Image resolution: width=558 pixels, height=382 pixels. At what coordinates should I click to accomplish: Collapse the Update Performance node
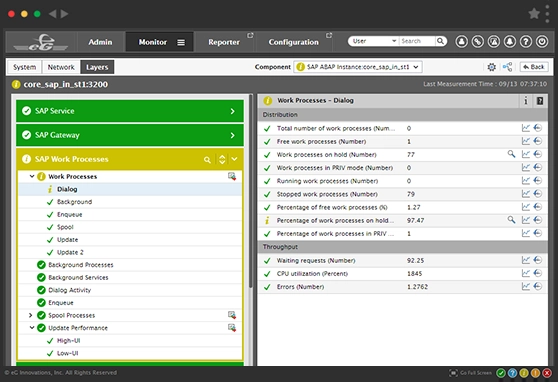pyautogui.click(x=32, y=328)
